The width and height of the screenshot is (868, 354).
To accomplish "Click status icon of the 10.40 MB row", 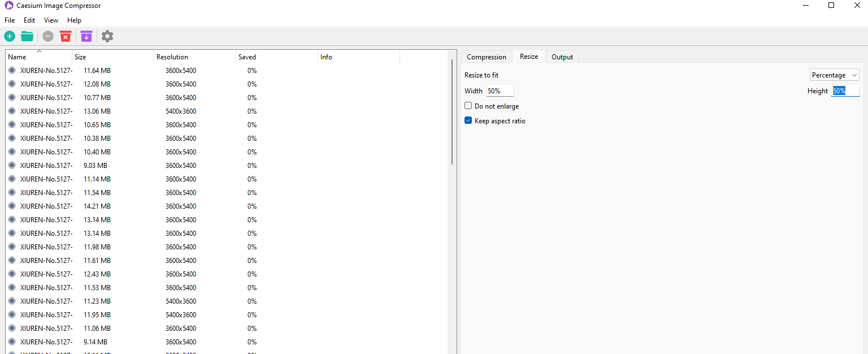I will click(x=12, y=152).
